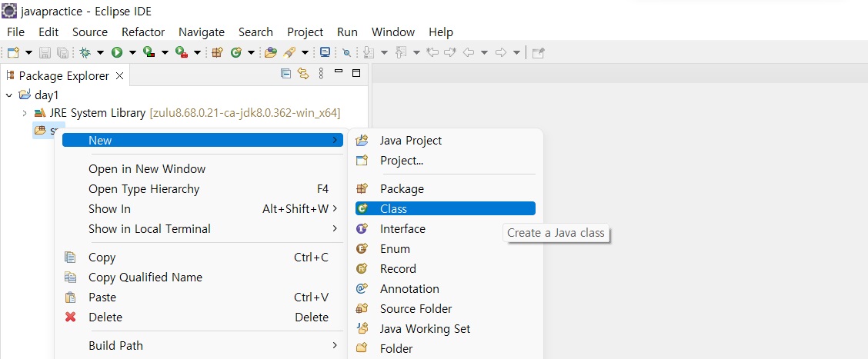Click the Back navigation arrow icon

469,52
